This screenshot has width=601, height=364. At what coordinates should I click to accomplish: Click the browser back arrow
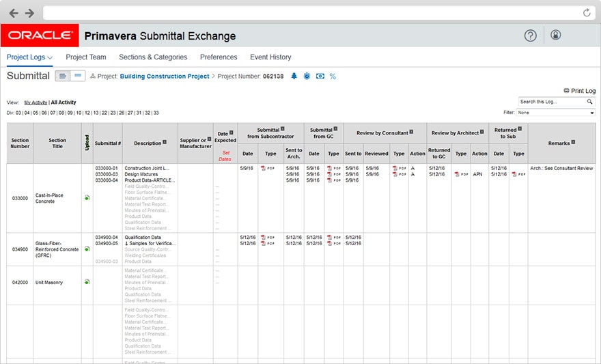[14, 14]
